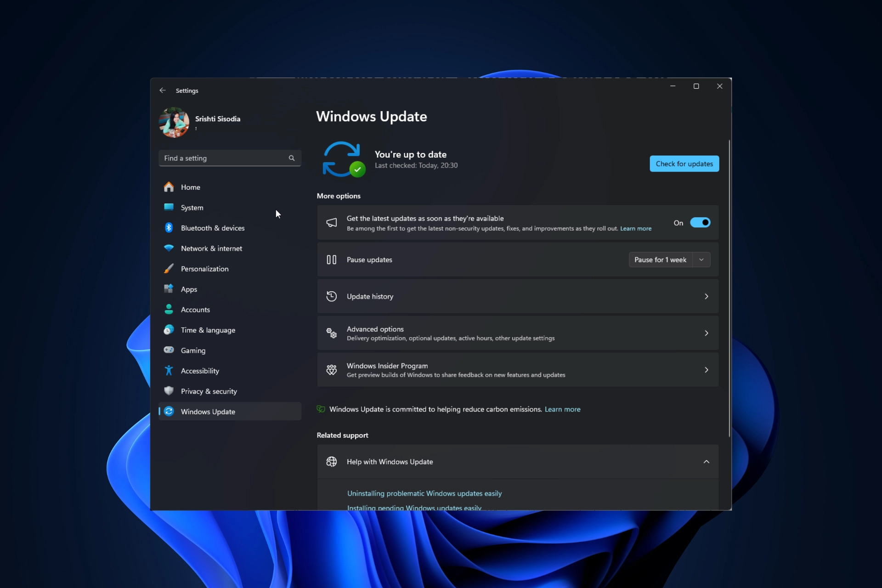Click the Check for updates button
The height and width of the screenshot is (588, 882).
pos(684,164)
